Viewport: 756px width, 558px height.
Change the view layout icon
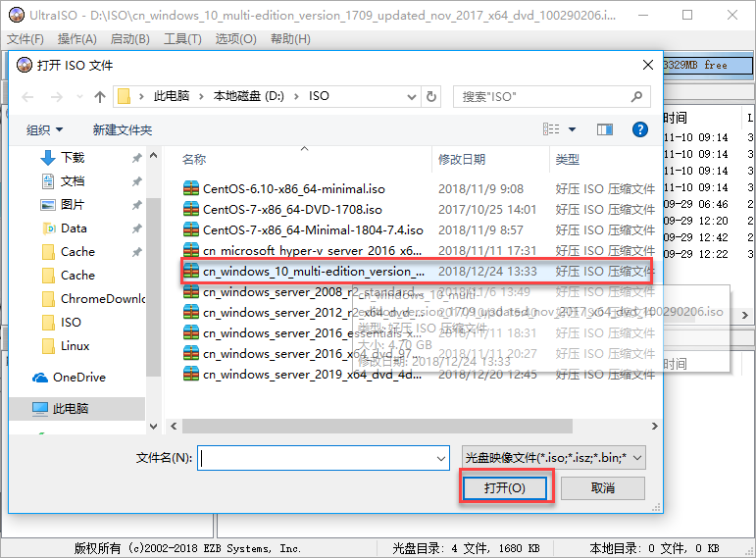coord(551,128)
